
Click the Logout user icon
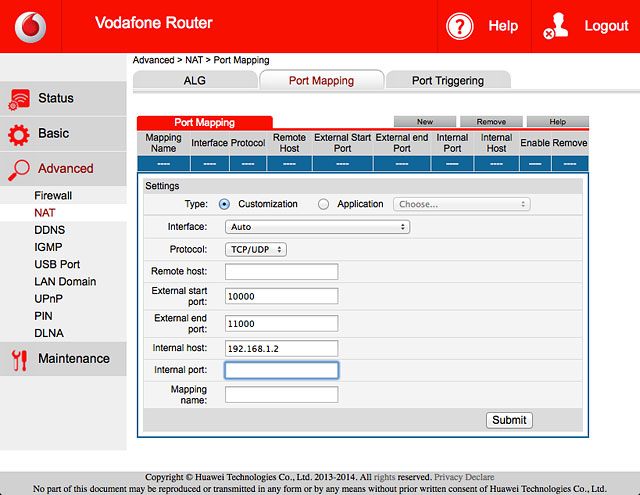tap(556, 26)
